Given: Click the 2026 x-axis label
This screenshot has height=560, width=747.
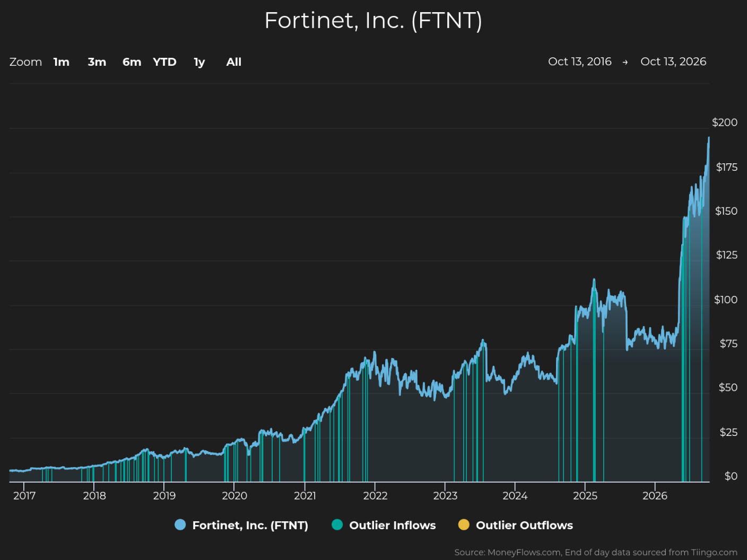Looking at the screenshot, I should click(655, 496).
